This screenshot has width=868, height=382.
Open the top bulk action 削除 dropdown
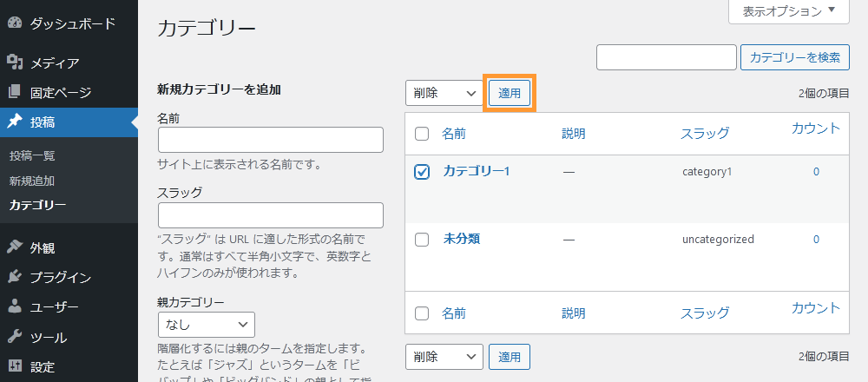coord(444,93)
